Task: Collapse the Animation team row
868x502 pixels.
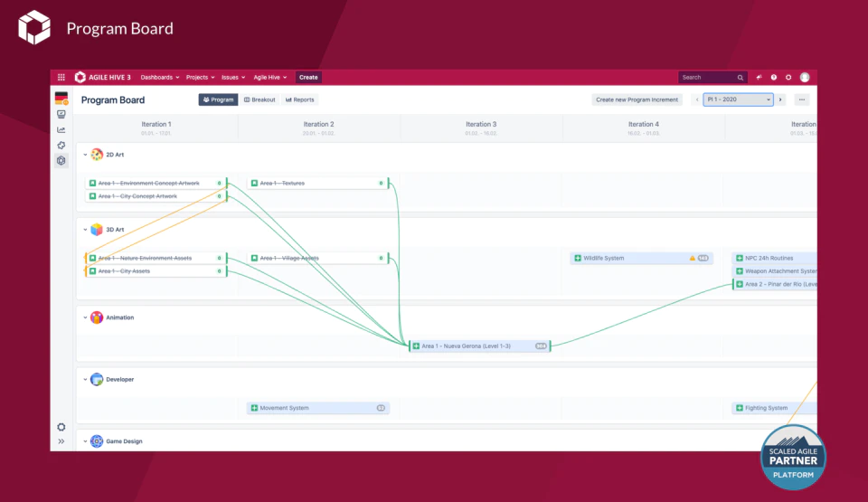Action: [85, 317]
